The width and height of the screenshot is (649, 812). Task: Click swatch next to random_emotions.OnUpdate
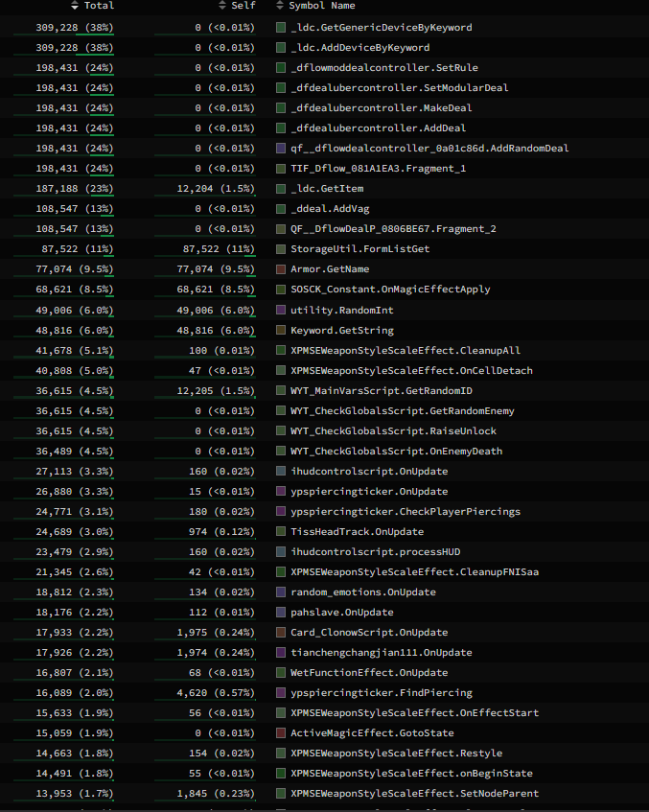point(281,592)
